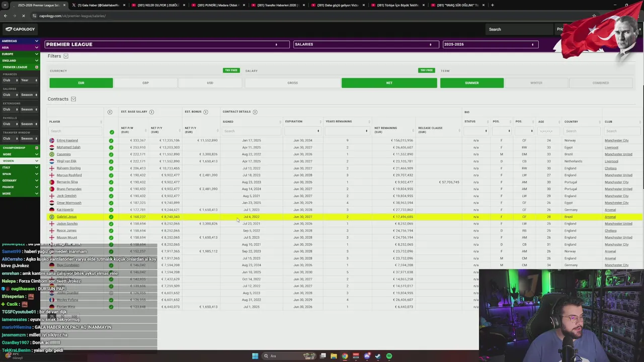
Task: Switch to the Transfer Haberleri 2026 tab
Action: pyautogui.click(x=277, y=5)
